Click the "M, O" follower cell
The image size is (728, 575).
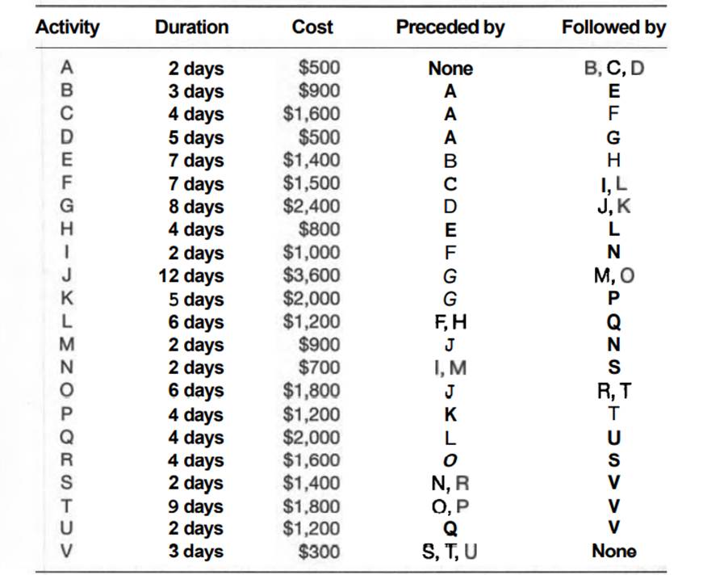click(613, 276)
